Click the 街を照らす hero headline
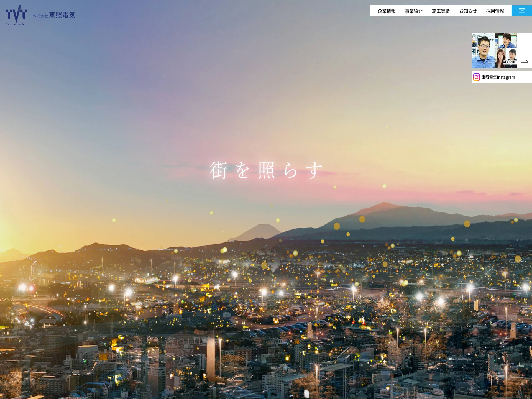This screenshot has height=399, width=532. pos(266,170)
